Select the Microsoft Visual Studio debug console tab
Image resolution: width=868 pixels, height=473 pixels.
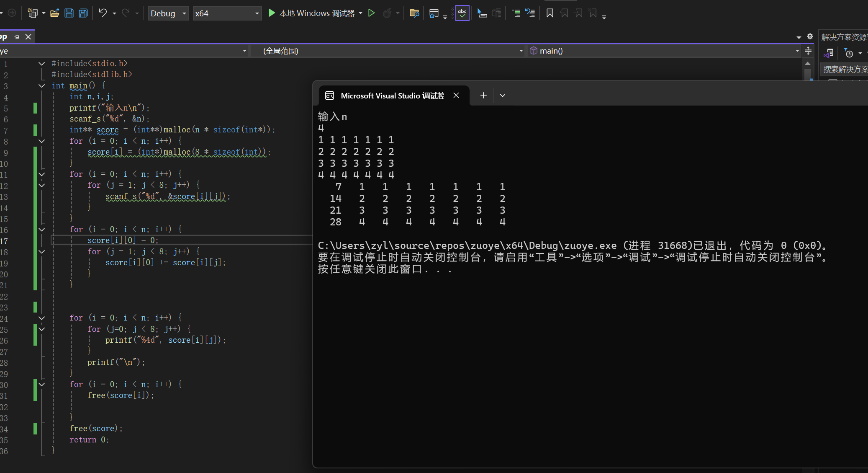tap(392, 96)
